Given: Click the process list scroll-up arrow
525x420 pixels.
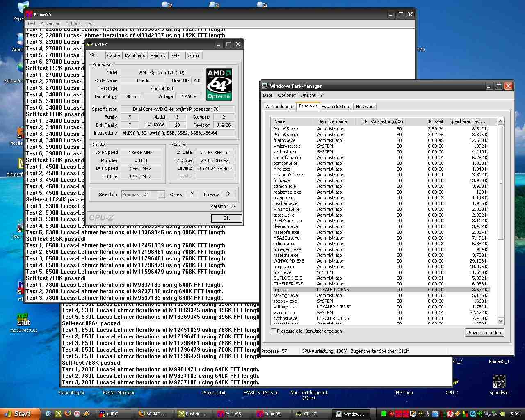Looking at the screenshot, I should tap(500, 121).
